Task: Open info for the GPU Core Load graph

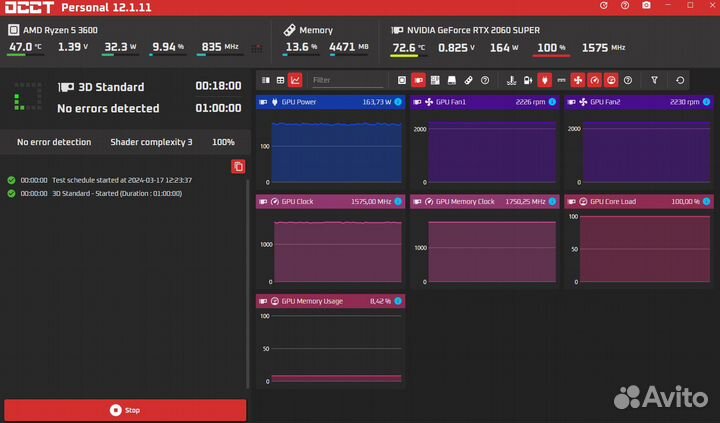Action: pyautogui.click(x=707, y=201)
